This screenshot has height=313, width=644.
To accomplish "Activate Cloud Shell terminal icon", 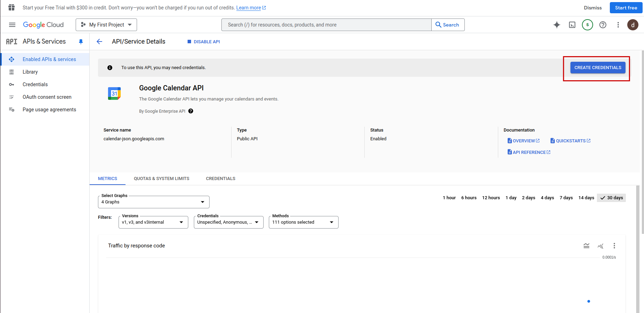I will click(x=572, y=25).
